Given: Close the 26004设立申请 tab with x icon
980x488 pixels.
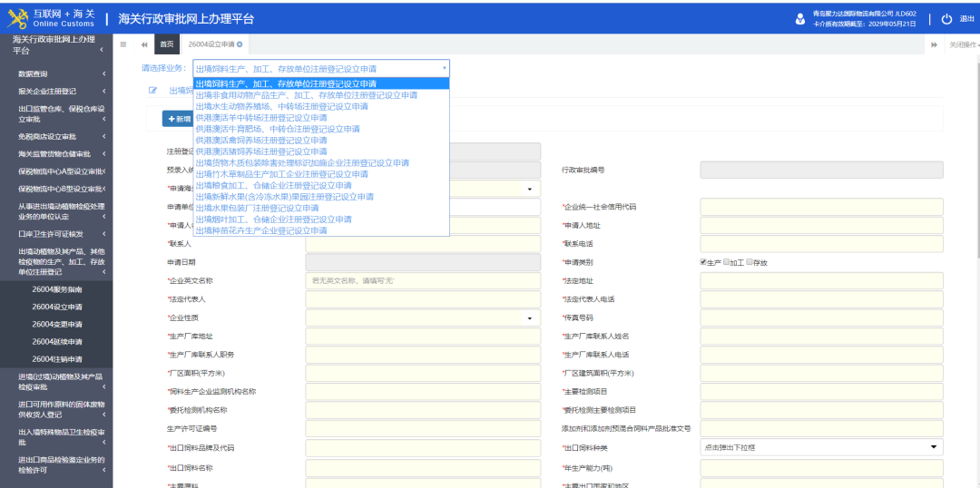Looking at the screenshot, I should click(x=240, y=44).
